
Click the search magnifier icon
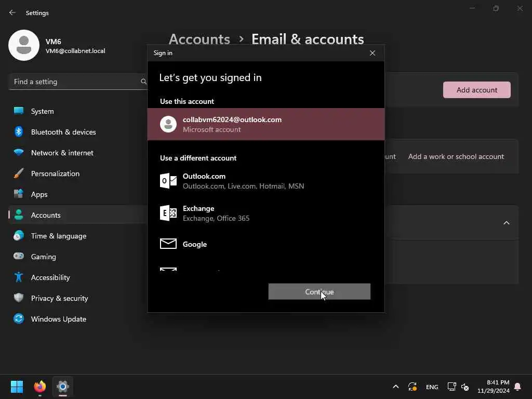[143, 82]
